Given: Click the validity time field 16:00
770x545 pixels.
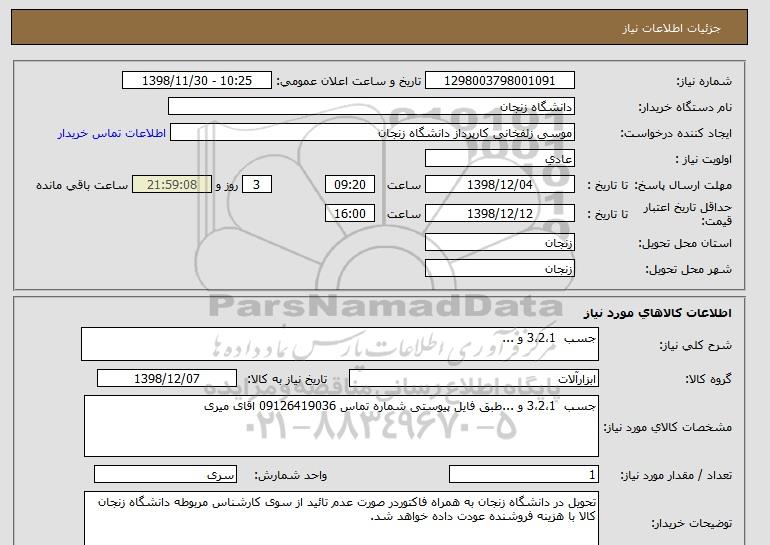Looking at the screenshot, I should [350, 213].
